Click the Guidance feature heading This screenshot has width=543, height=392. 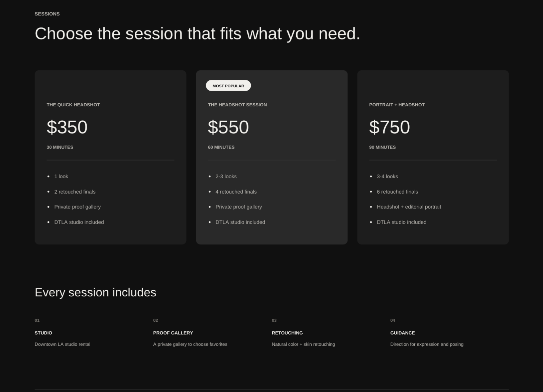(x=403, y=333)
